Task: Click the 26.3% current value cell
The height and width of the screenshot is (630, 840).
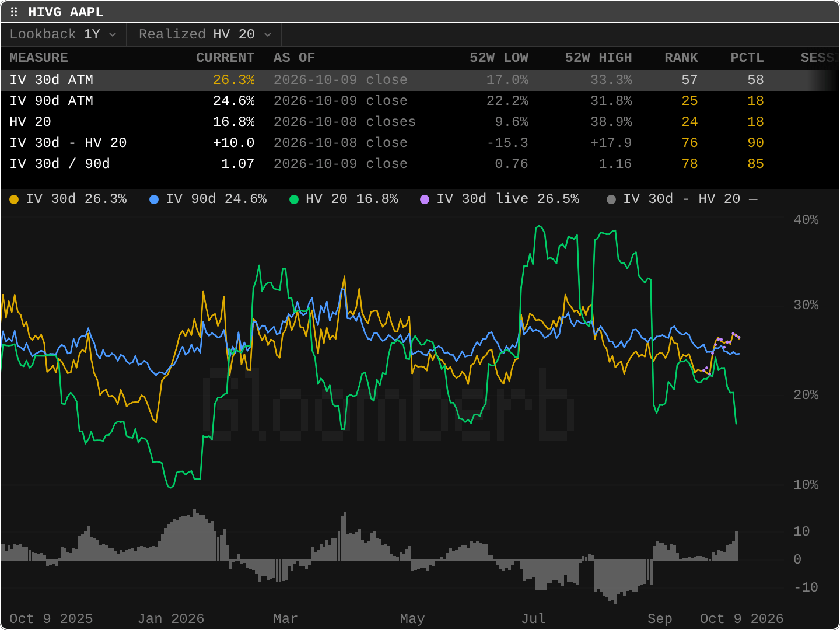Action: click(234, 80)
